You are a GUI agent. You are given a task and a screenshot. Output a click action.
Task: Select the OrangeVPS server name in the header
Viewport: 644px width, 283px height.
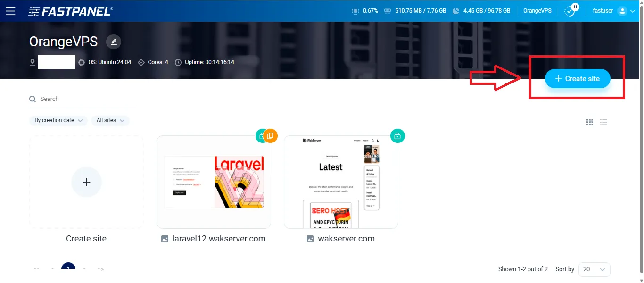(x=537, y=10)
